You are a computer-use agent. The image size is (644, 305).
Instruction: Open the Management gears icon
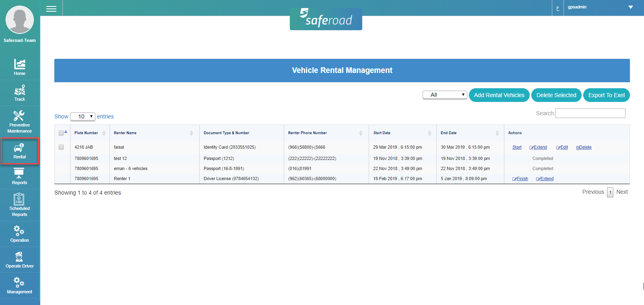point(19,282)
